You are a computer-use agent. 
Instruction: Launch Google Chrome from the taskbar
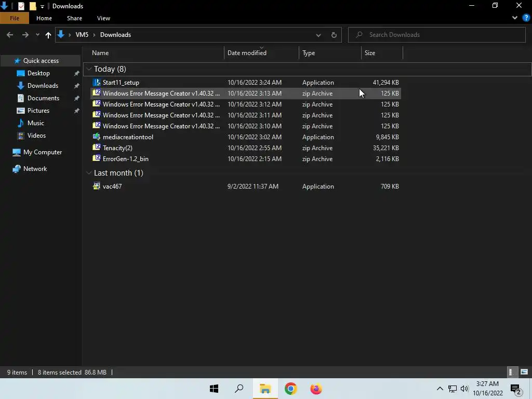pos(291,389)
